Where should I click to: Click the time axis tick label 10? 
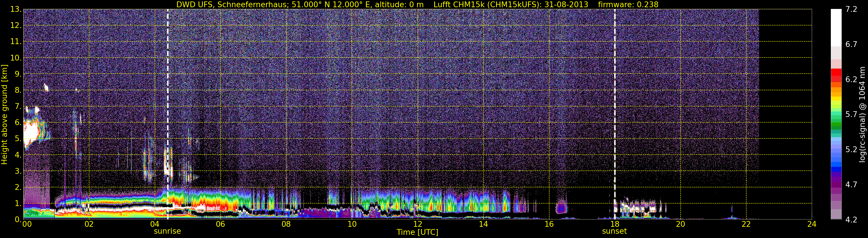352,224
